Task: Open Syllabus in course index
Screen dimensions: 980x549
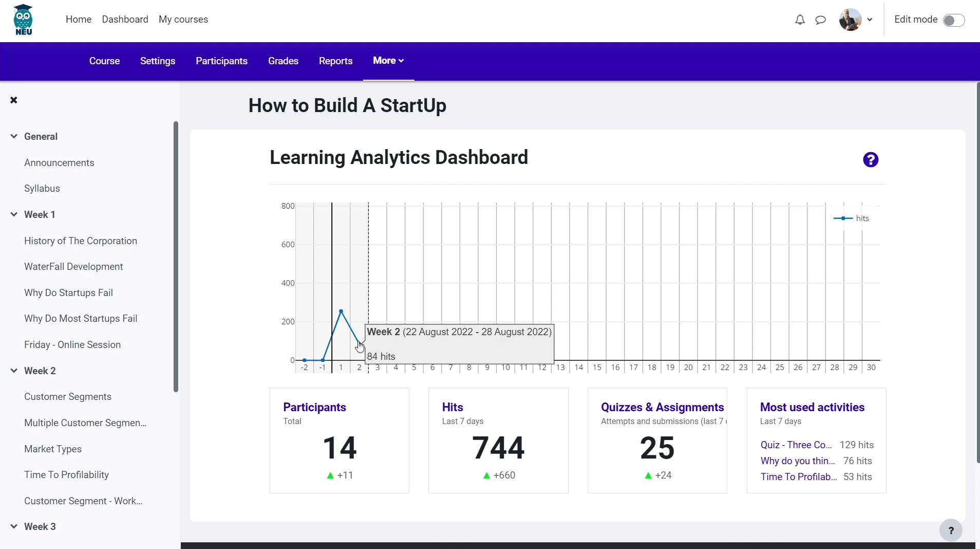Action: tap(42, 188)
